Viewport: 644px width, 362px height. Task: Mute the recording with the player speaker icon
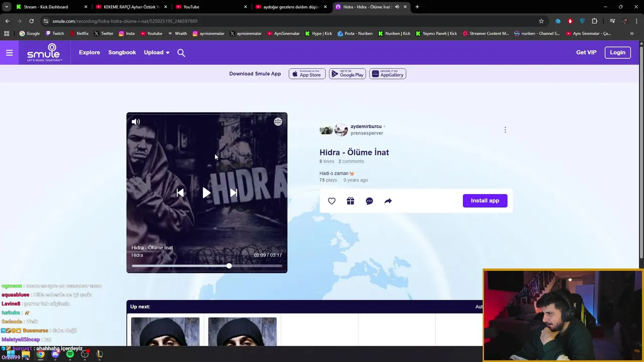tap(136, 122)
